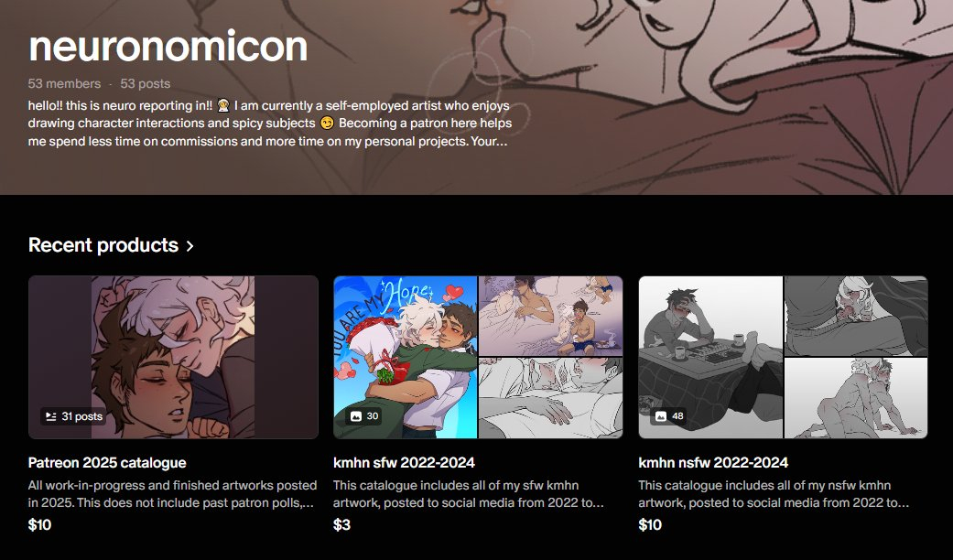Click the $10 price of kmhn nsfw
953x560 pixels.
[x=650, y=525]
